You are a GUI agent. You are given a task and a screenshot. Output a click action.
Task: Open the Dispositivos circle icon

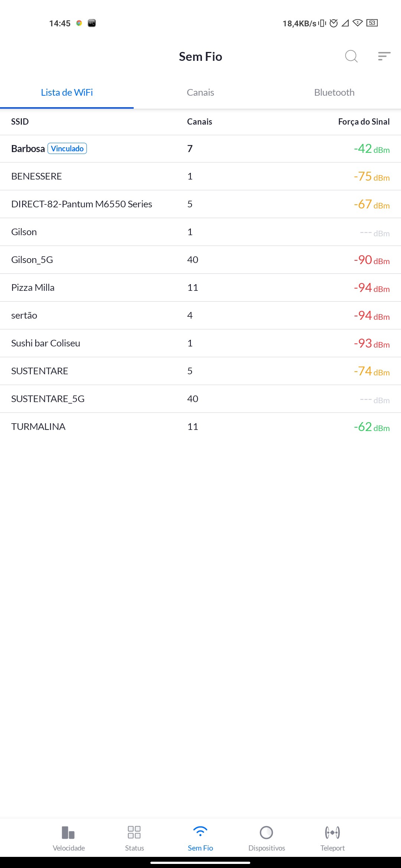coord(266,832)
